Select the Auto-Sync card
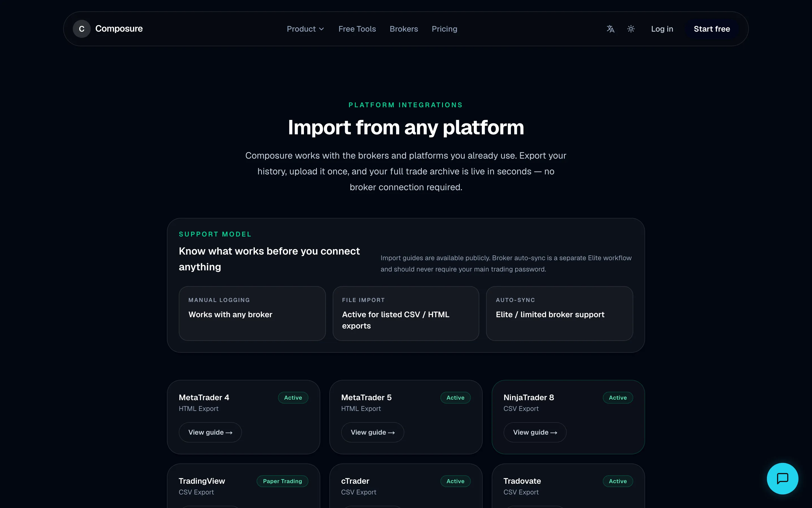This screenshot has width=812, height=508. point(559,314)
